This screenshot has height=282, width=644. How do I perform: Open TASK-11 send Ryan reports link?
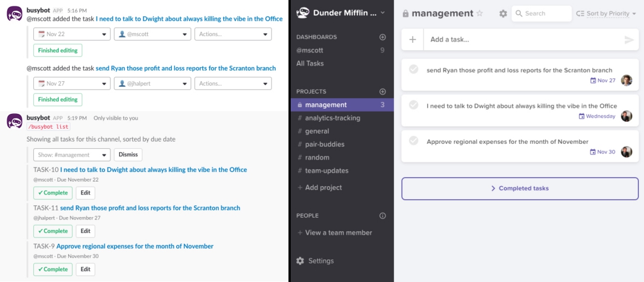click(150, 208)
